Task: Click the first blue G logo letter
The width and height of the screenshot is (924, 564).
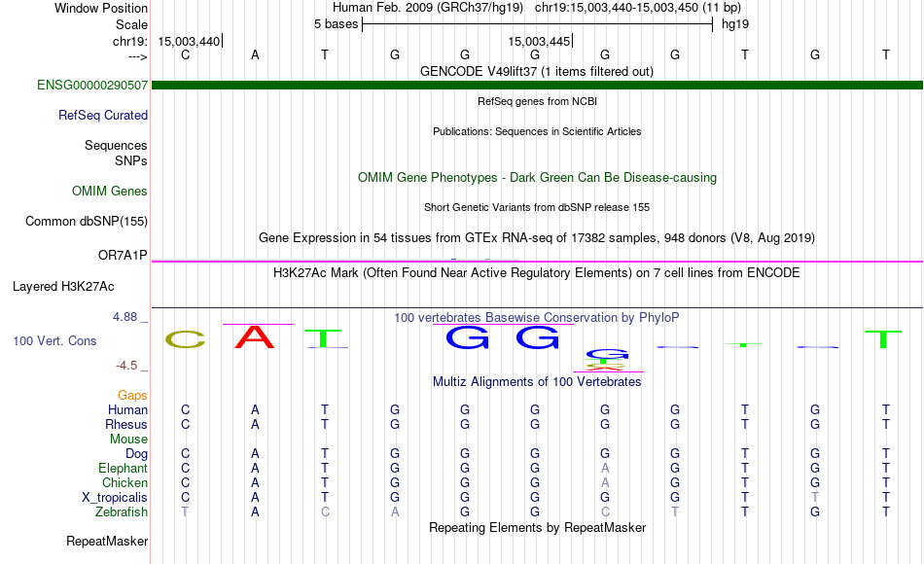Action: [x=467, y=337]
